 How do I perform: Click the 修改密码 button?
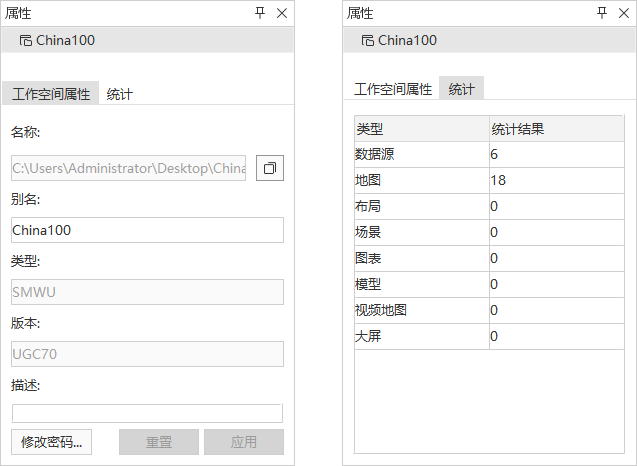pyautogui.click(x=52, y=442)
